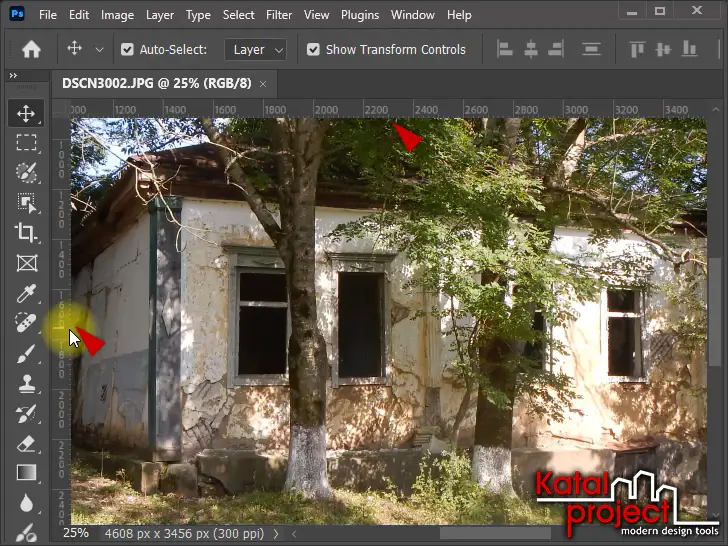Open the Window menu
The width and height of the screenshot is (728, 546).
click(x=413, y=15)
